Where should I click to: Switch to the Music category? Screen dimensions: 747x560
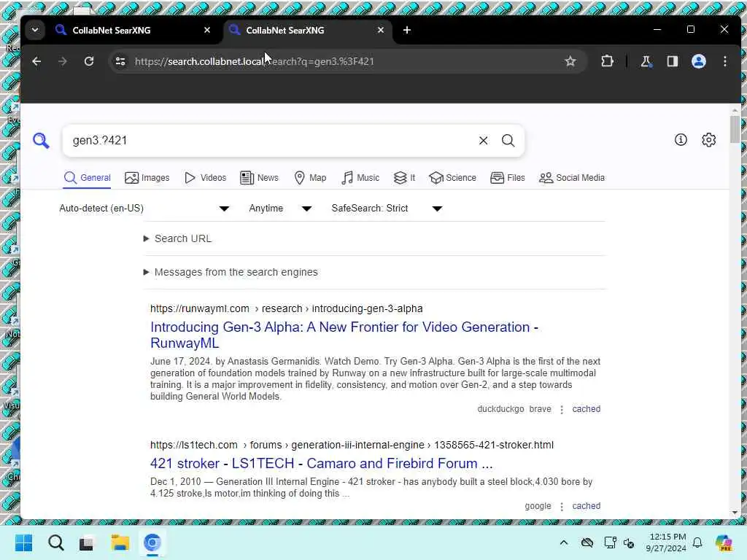360,178
